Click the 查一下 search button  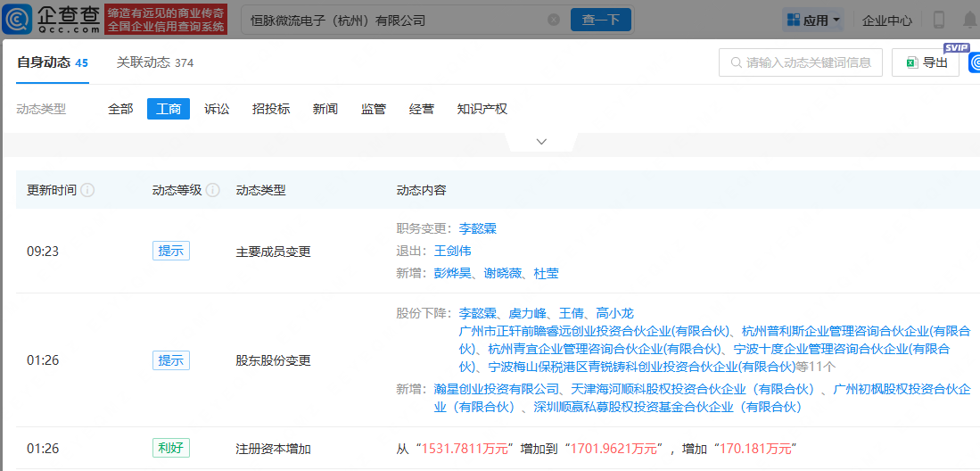point(601,20)
